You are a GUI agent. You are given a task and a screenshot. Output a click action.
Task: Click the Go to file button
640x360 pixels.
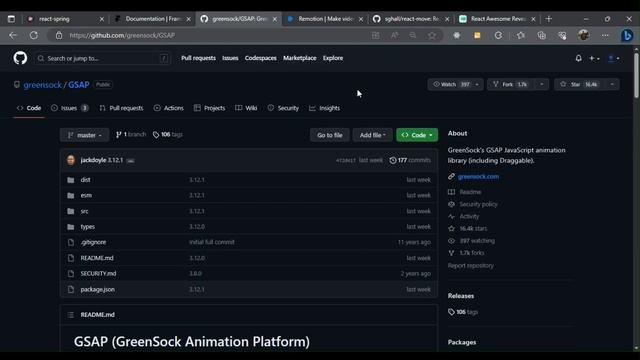(330, 135)
